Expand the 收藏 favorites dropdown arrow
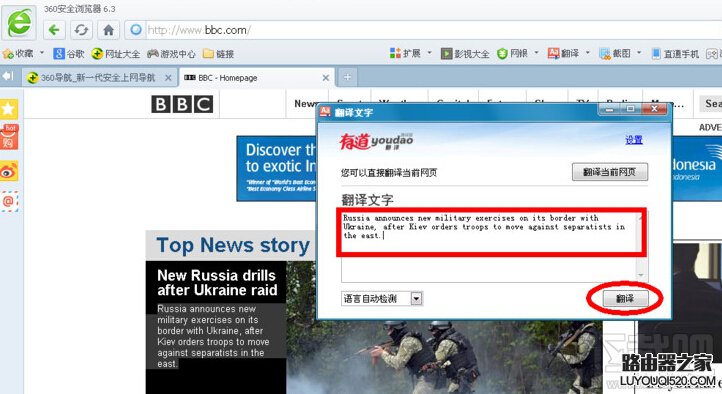 42,53
